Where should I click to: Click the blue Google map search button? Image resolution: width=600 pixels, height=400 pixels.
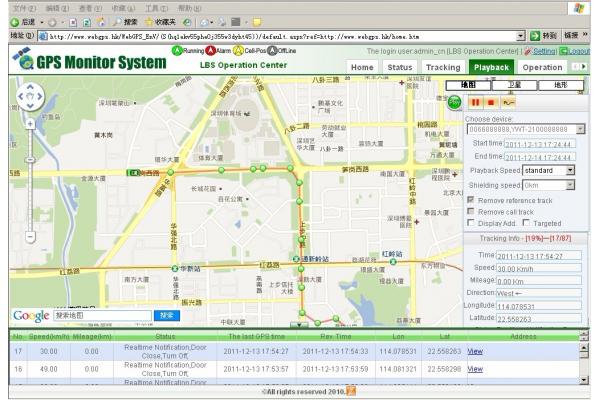[167, 315]
